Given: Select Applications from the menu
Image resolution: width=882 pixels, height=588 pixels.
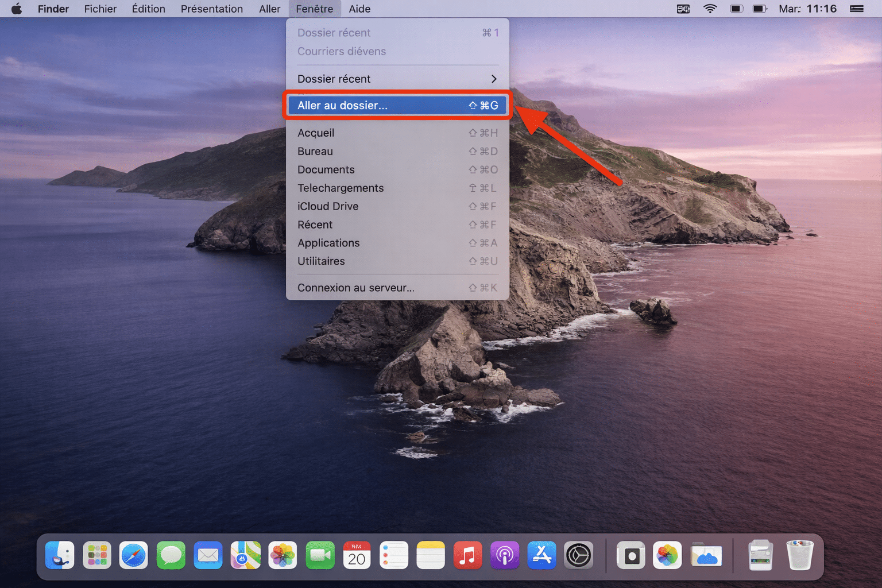Looking at the screenshot, I should click(397, 243).
